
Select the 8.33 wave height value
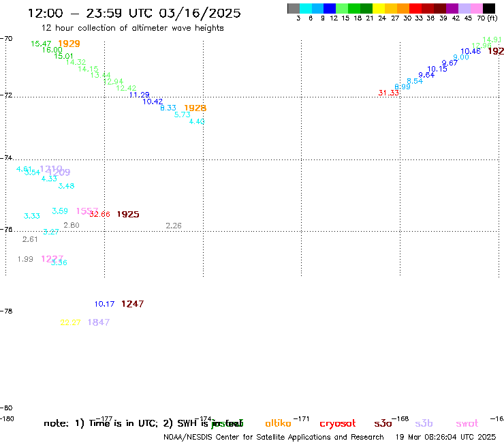click(168, 108)
